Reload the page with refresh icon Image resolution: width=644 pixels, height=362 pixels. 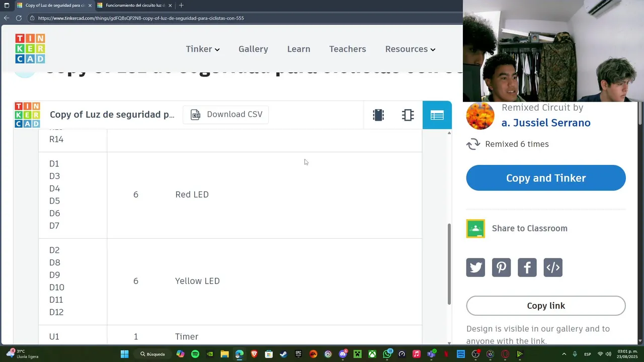click(x=19, y=18)
